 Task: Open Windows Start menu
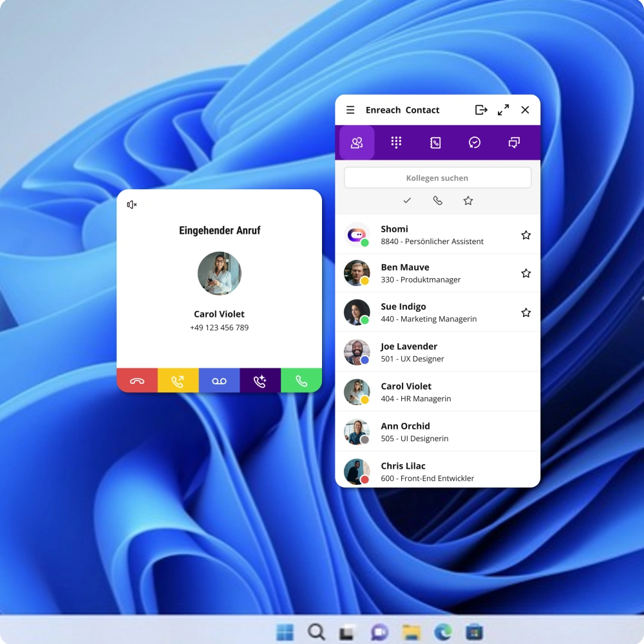[285, 632]
